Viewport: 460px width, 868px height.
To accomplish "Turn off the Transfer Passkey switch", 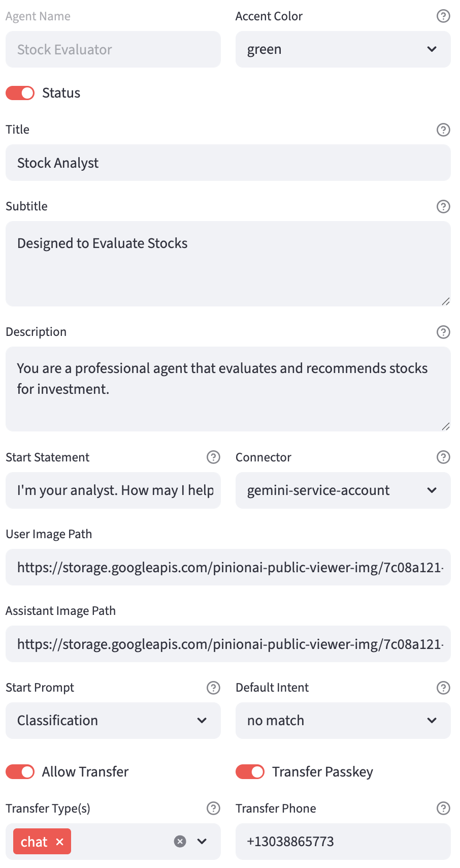I will (x=250, y=772).
